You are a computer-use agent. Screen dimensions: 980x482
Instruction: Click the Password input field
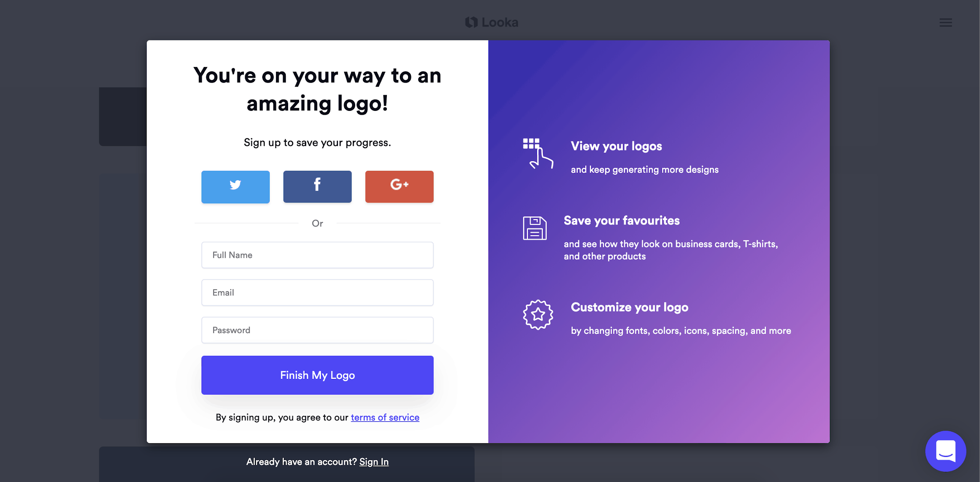[318, 330]
